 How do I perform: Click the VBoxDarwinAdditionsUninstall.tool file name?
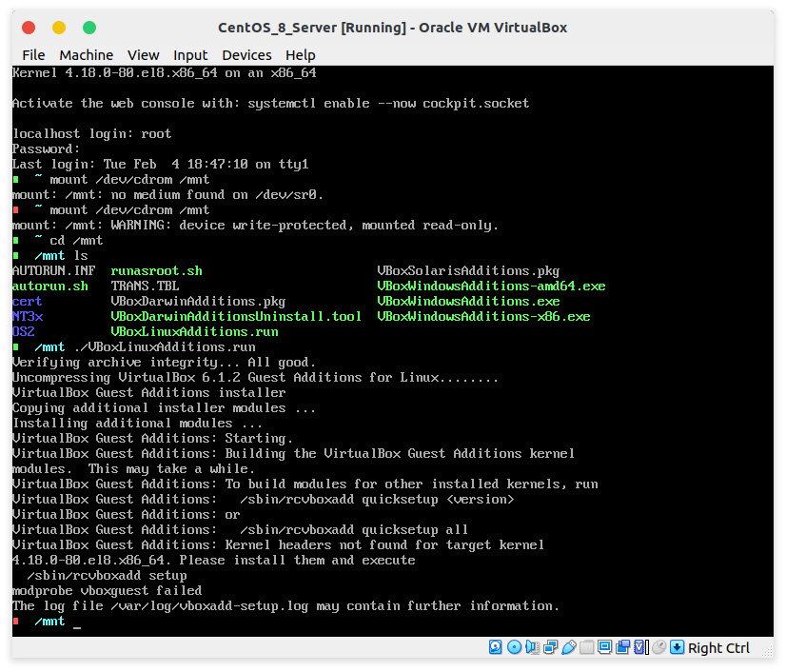[x=236, y=316]
